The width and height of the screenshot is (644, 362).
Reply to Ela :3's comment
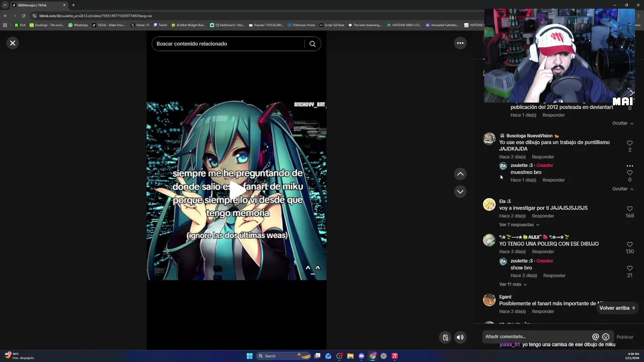(x=543, y=216)
